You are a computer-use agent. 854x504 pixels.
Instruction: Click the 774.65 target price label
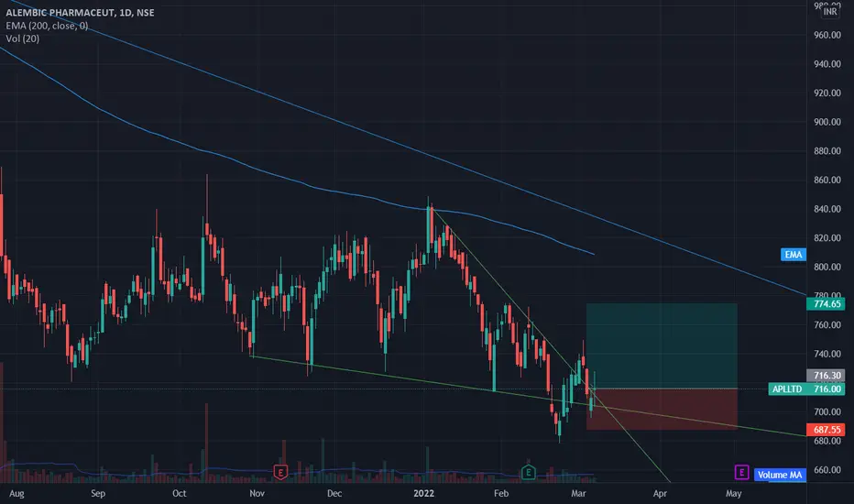[826, 304]
